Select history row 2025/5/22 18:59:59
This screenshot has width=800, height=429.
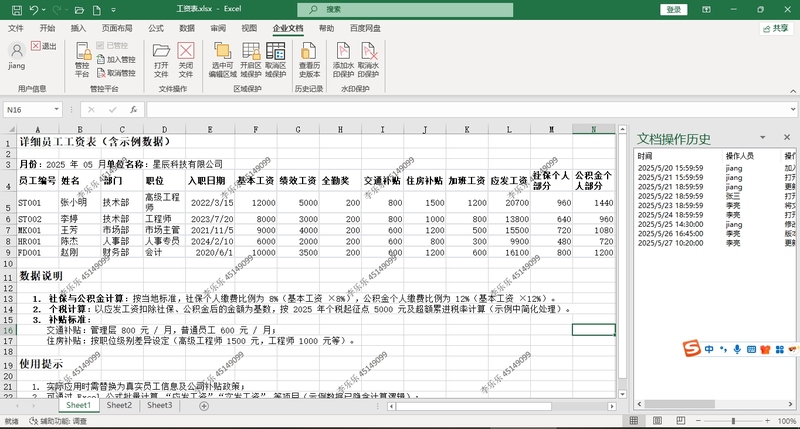tap(714, 196)
